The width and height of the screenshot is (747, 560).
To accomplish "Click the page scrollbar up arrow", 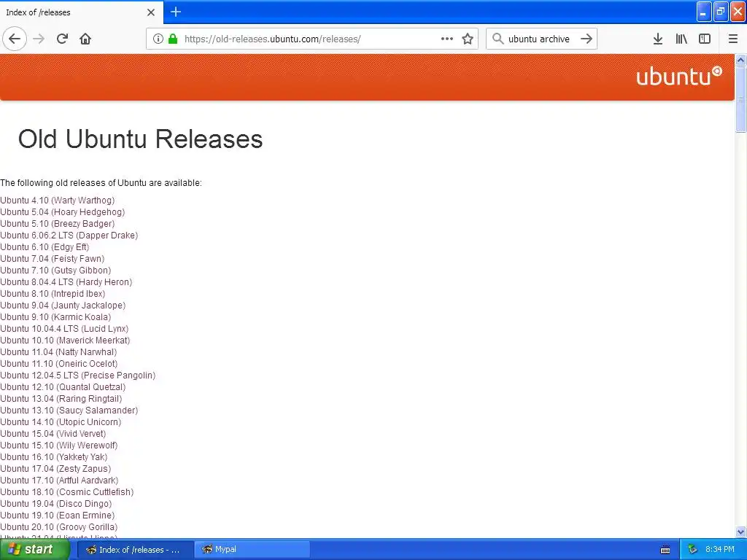I will click(x=741, y=60).
